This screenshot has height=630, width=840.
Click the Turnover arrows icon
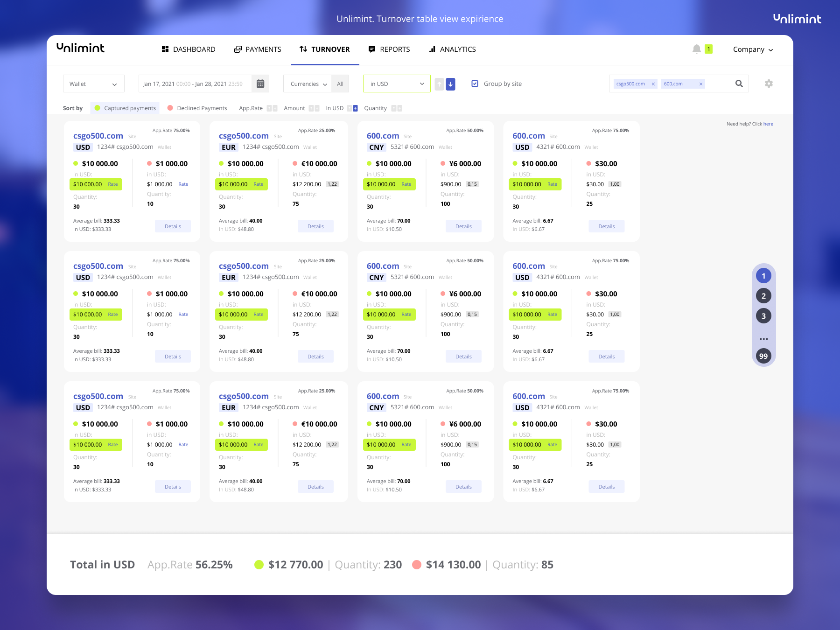303,49
